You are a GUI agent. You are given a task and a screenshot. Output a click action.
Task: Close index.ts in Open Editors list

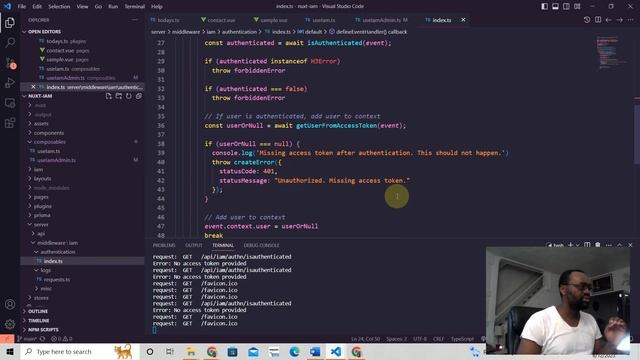tap(33, 87)
